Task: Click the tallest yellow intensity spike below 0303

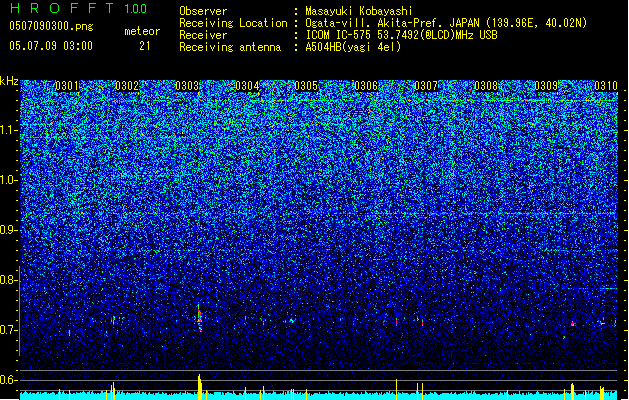Action: pyautogui.click(x=199, y=387)
